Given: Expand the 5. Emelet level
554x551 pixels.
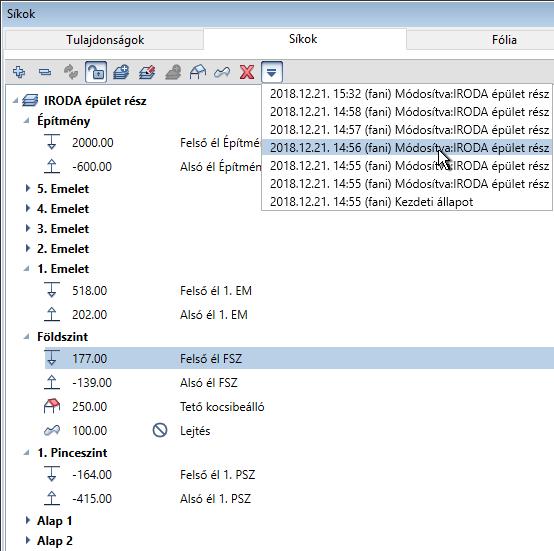Looking at the screenshot, I should 28,189.
